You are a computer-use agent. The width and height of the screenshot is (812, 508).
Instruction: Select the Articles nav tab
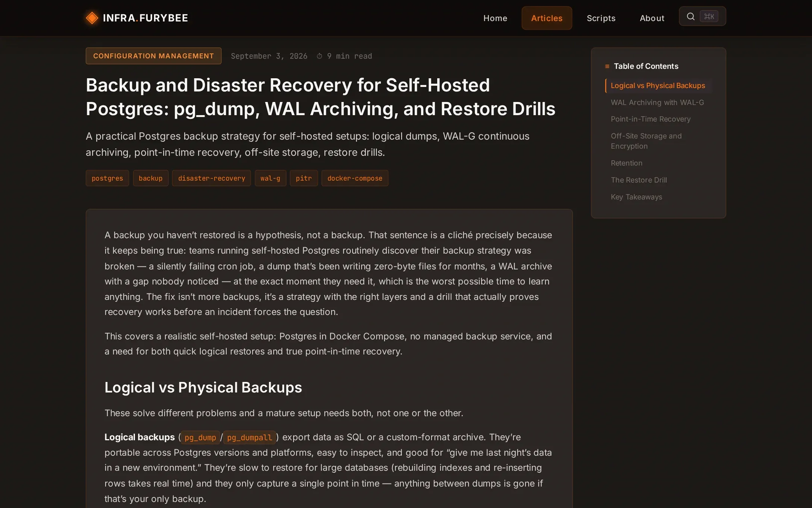(x=547, y=18)
